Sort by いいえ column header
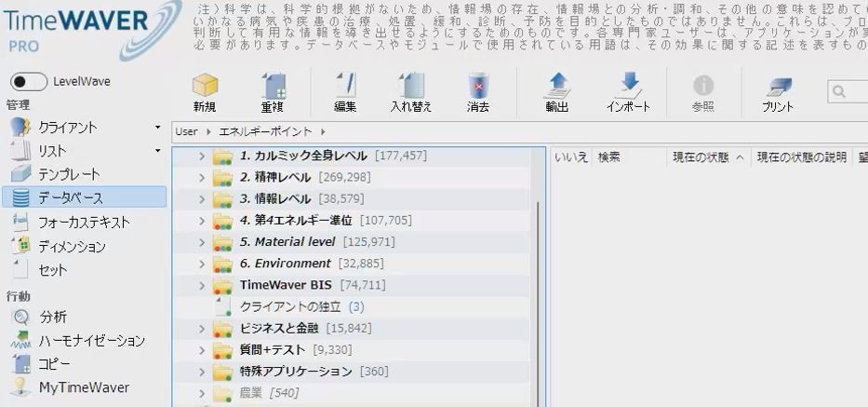Screen dimensions: 868x407 [x=570, y=157]
